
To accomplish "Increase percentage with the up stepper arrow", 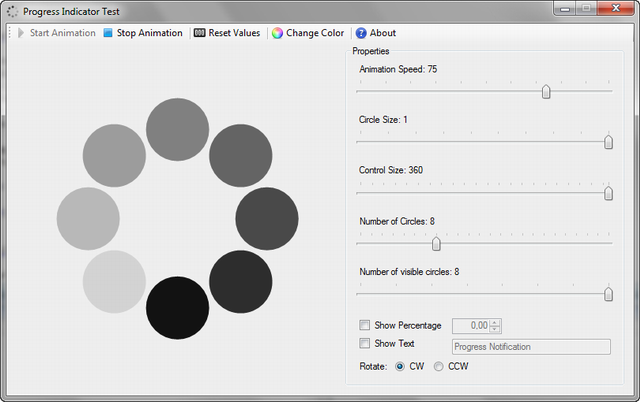I will tap(495, 323).
